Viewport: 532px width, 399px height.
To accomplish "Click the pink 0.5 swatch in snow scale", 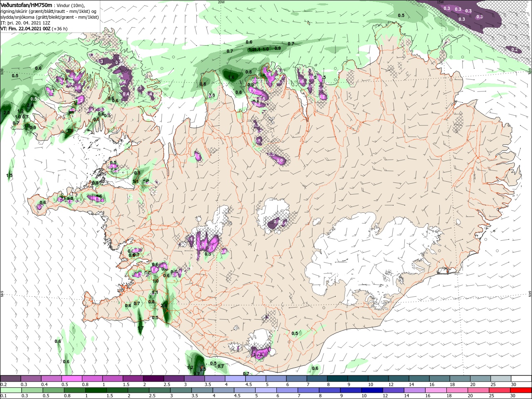I will 71,379.
